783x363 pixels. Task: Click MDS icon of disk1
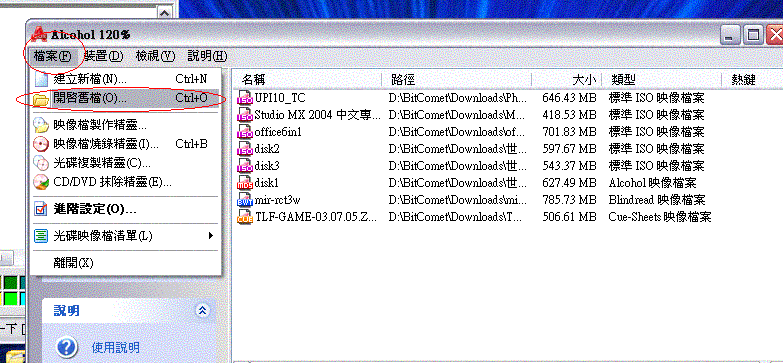pyautogui.click(x=245, y=183)
